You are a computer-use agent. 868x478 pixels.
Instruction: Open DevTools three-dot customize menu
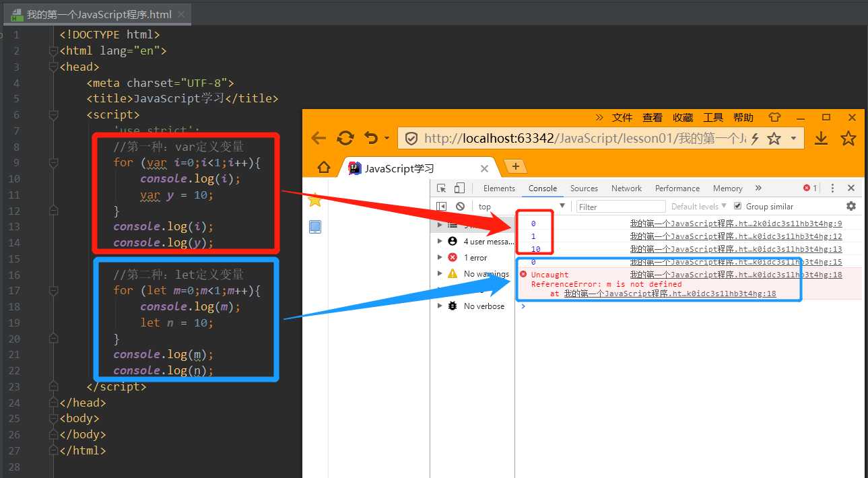[x=832, y=189]
